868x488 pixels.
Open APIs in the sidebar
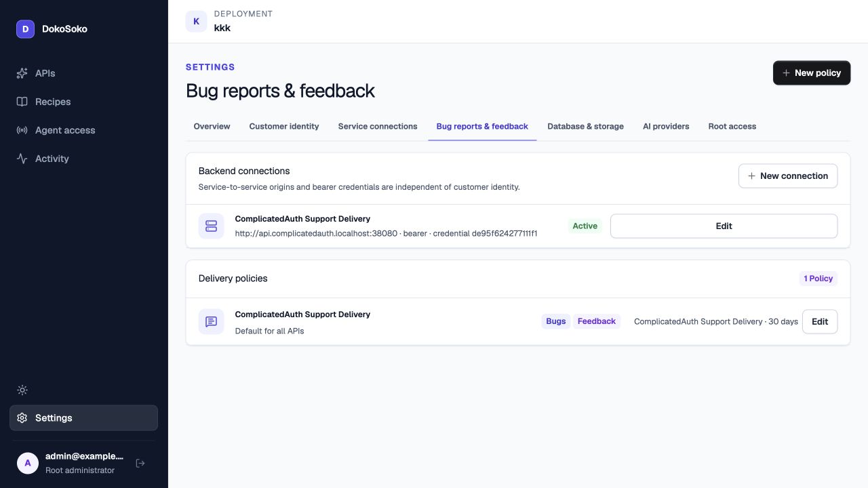(84, 73)
